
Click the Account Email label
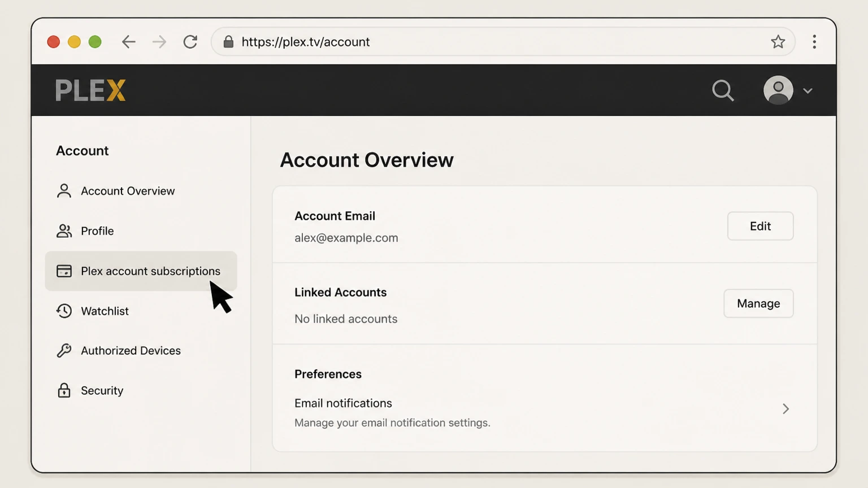point(335,216)
